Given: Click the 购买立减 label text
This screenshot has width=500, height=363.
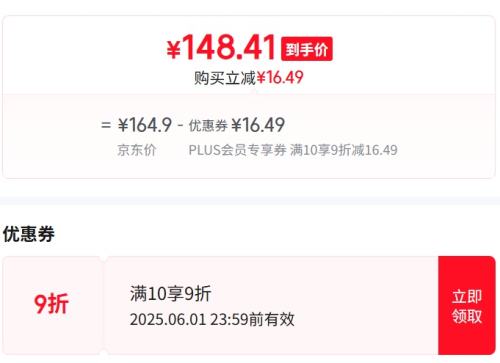Looking at the screenshot, I should coord(225,78).
